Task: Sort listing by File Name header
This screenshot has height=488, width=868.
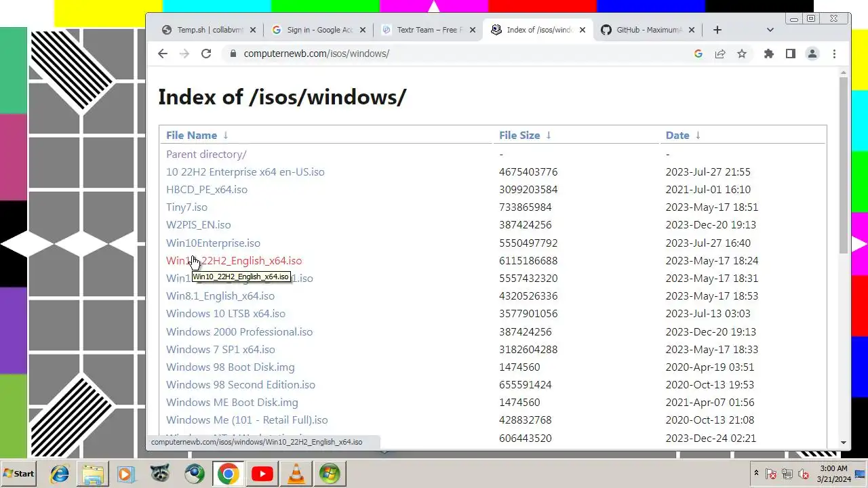Action: tap(191, 136)
